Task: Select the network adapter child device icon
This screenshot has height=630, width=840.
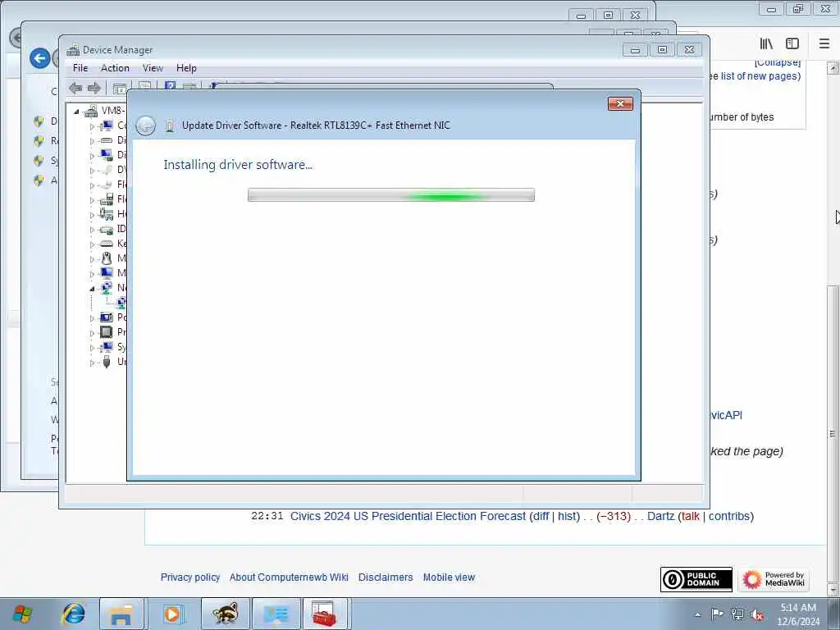Action: 122,303
